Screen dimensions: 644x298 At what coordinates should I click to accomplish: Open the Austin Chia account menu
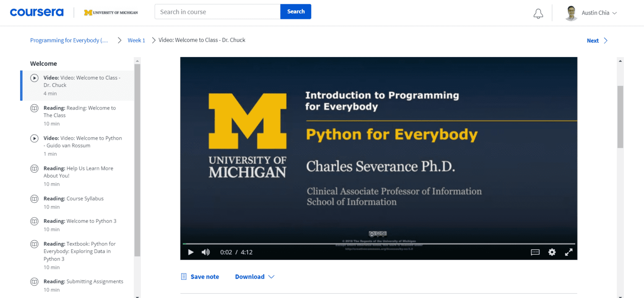click(x=591, y=13)
